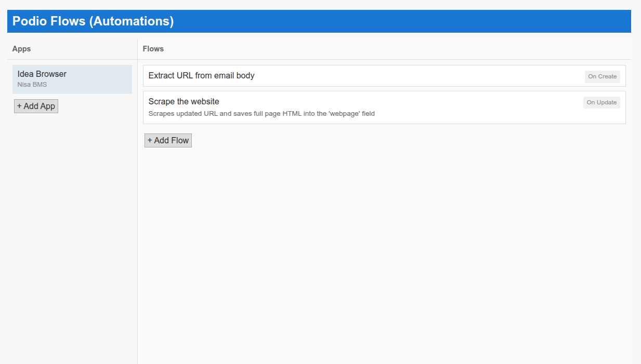Click the 'On Create' trigger badge
This screenshot has height=364, width=641.
click(602, 76)
